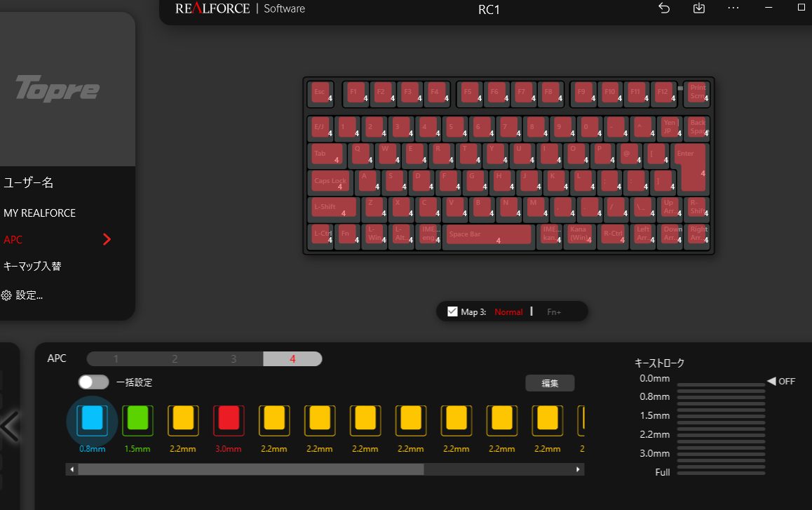Image resolution: width=812 pixels, height=510 pixels.
Task: Pick the Caps Lock key on layout
Action: click(x=330, y=182)
